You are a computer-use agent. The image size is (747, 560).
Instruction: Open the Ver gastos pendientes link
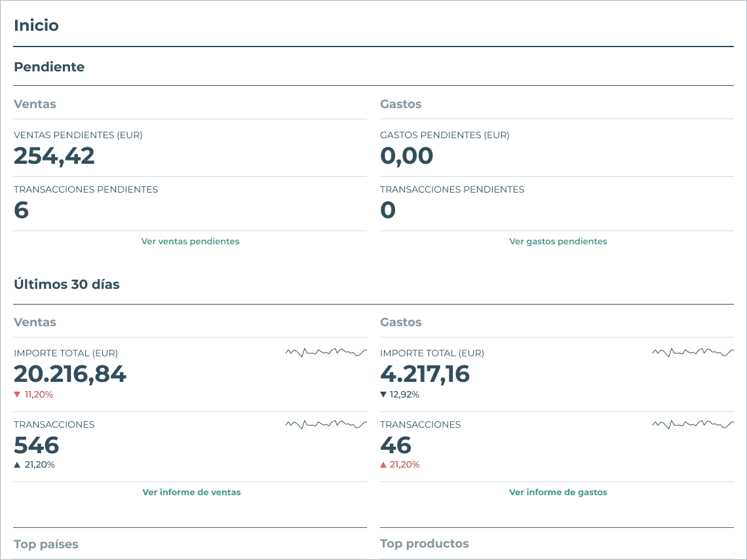tap(558, 242)
